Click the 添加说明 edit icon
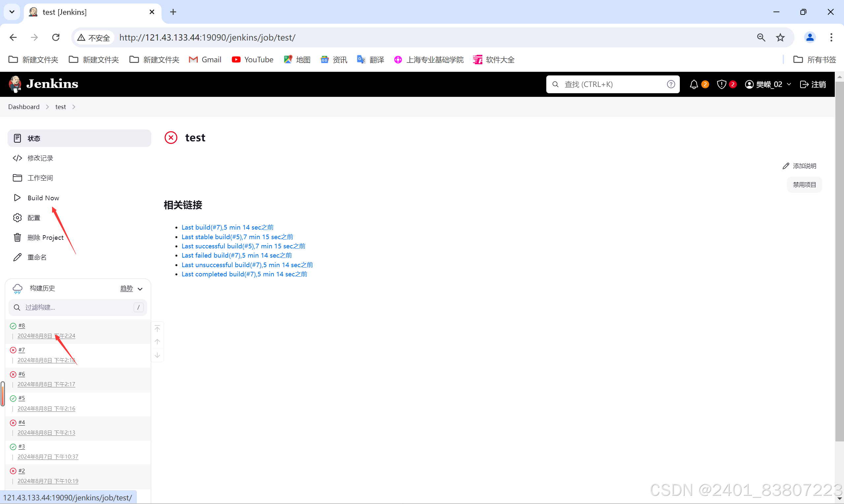The height and width of the screenshot is (504, 844). coord(786,166)
